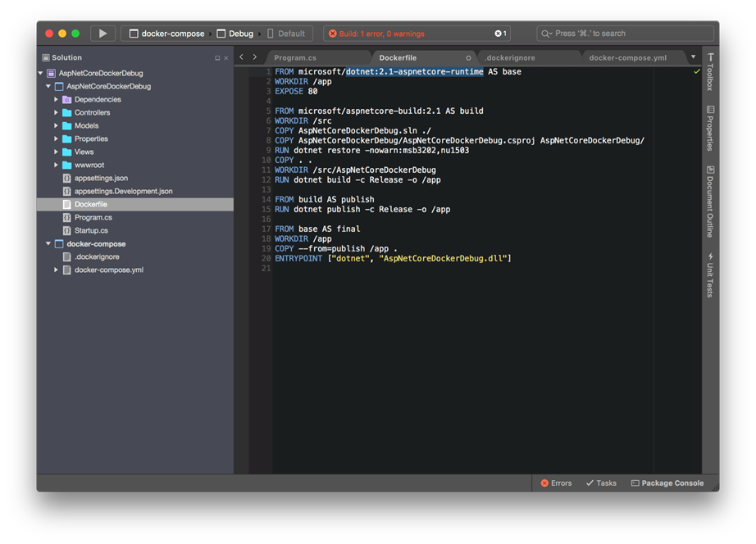756x544 pixels.
Task: Expand the Controllers folder
Action: pos(56,113)
